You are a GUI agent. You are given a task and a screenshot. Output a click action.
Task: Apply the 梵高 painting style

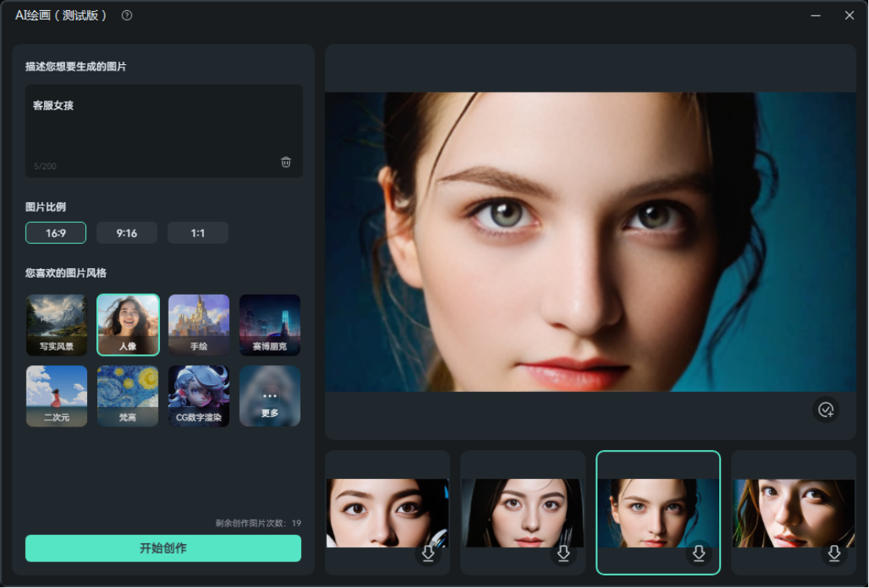(128, 396)
